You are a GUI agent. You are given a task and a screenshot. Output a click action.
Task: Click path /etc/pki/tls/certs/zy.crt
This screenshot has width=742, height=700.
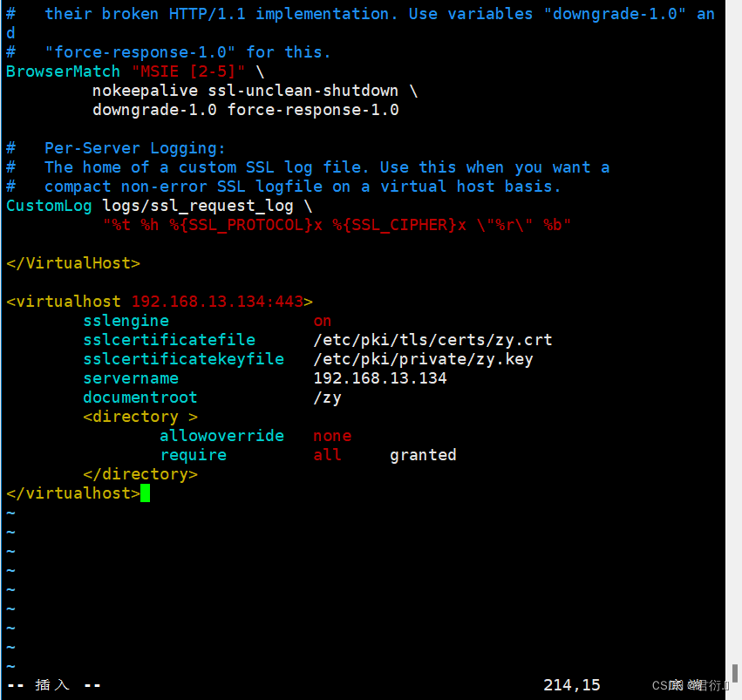pos(432,340)
